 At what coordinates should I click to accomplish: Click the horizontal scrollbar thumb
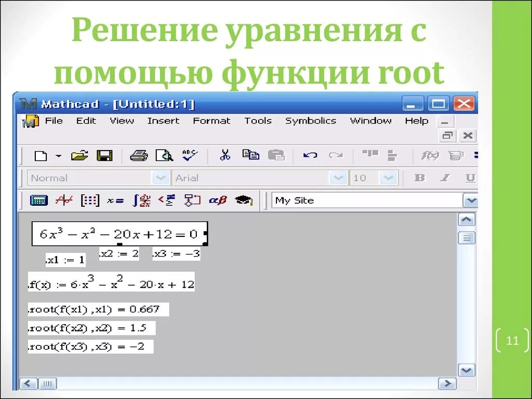pyautogui.click(x=47, y=383)
